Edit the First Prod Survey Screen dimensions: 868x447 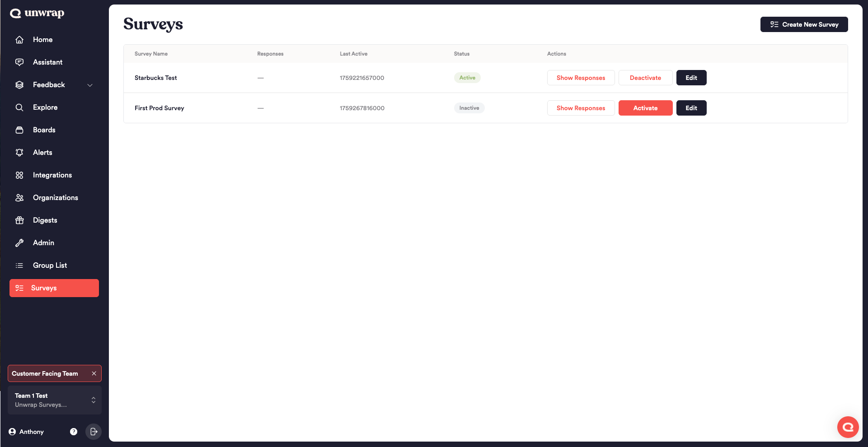[691, 108]
